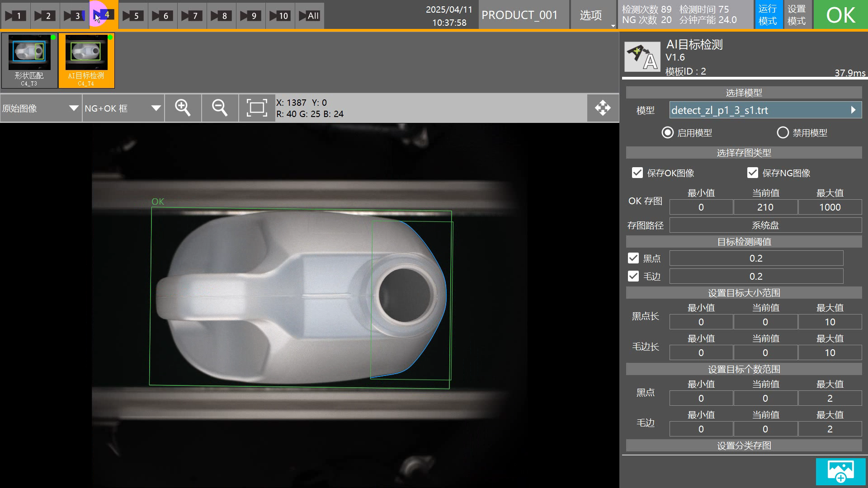Viewport: 868px width, 488px height.
Task: Click the 毛边 threshold value 0.2 field
Action: (x=756, y=276)
